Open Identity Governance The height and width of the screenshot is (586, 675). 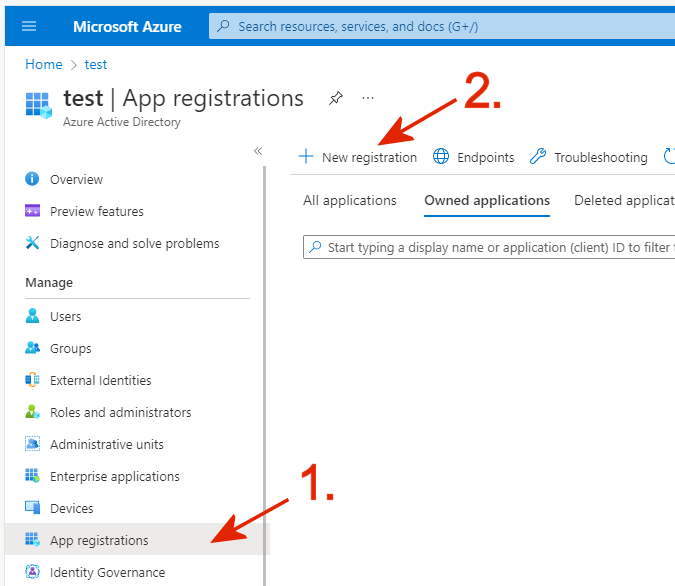coord(108,573)
